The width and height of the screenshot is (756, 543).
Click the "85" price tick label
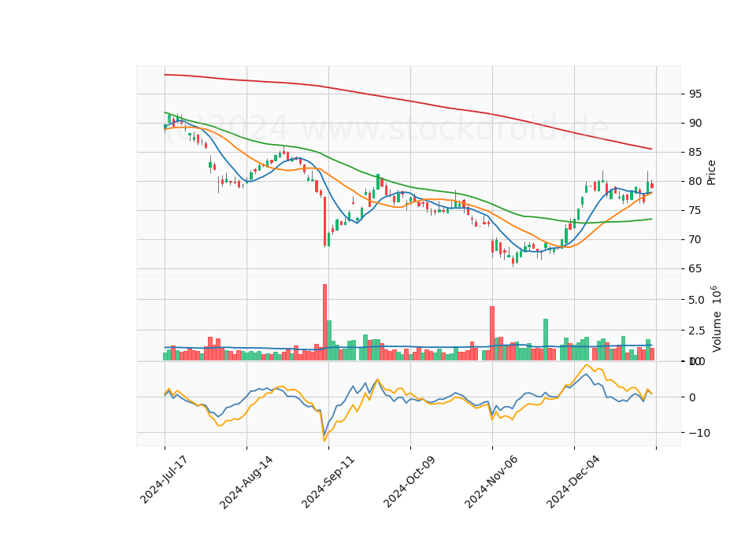click(695, 152)
